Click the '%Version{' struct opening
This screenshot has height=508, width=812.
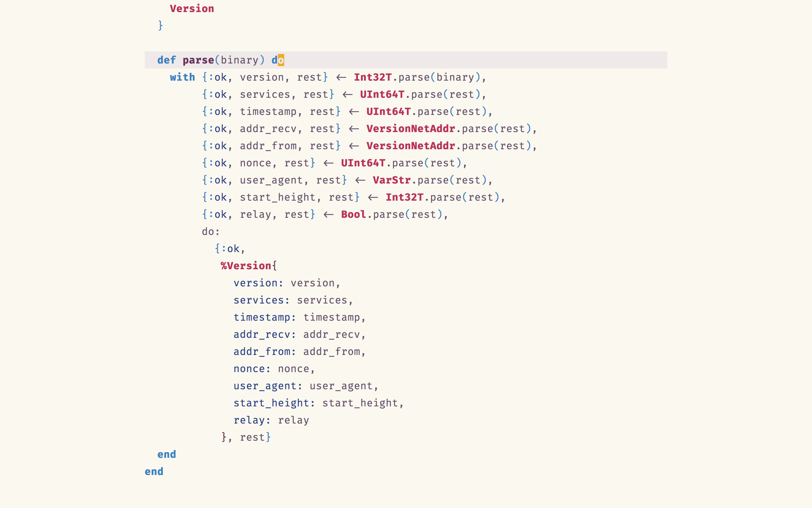coord(249,266)
